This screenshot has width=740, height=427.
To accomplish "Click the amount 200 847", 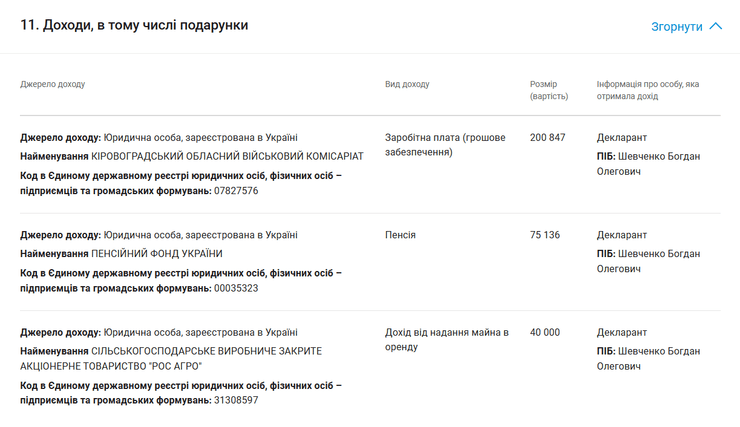I will [547, 137].
